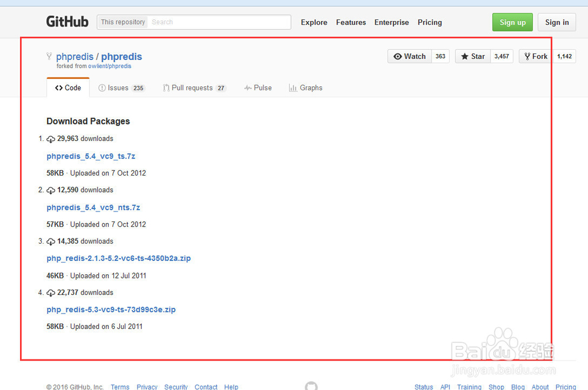Open Enterprise in the top navigation
588x390 pixels.
coord(392,22)
